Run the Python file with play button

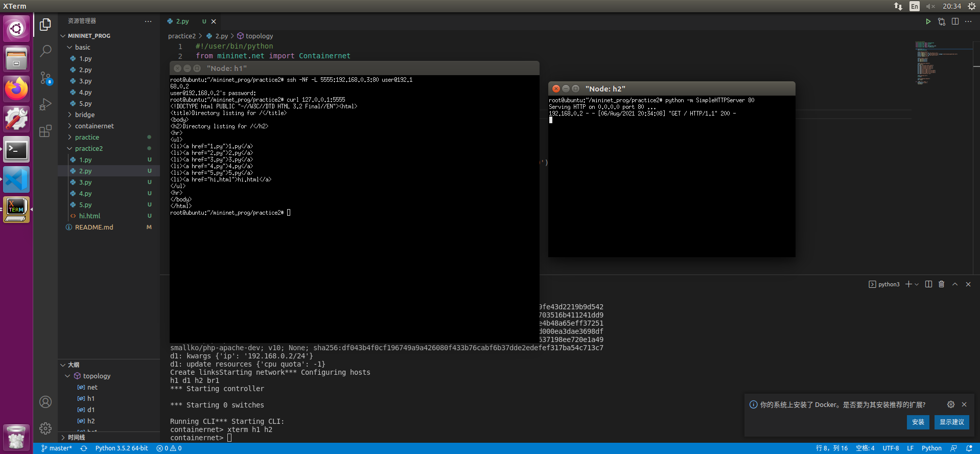(928, 21)
